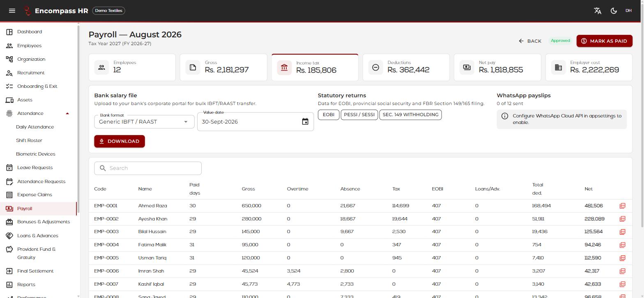This screenshot has height=298, width=644.
Task: Open PDF payslip for Ahmed Raza
Action: tap(622, 206)
